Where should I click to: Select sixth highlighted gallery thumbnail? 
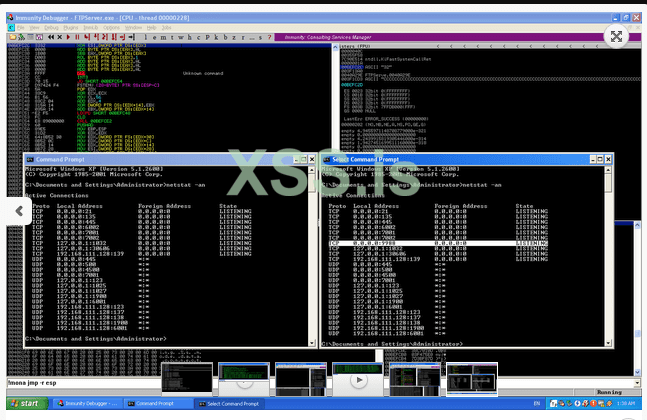click(472, 378)
